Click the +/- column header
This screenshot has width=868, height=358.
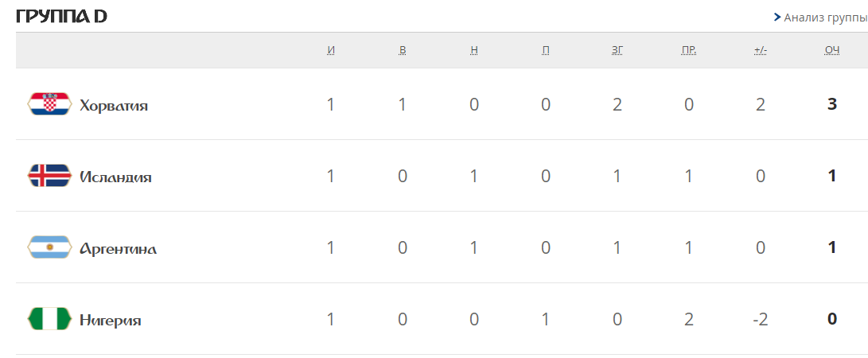761,50
